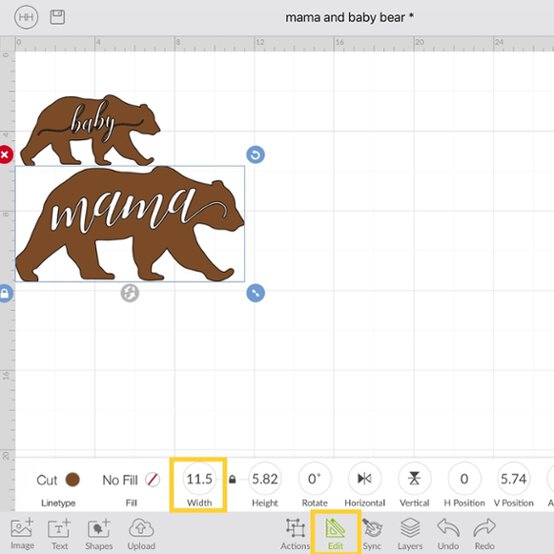Click the Redo arrow
The height and width of the screenshot is (554, 554).
point(484,534)
